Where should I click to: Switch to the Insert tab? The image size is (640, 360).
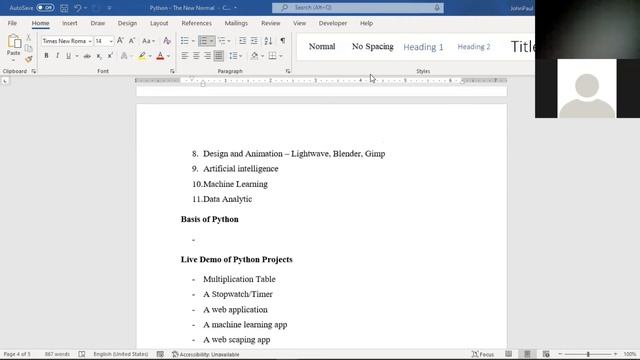(x=69, y=23)
